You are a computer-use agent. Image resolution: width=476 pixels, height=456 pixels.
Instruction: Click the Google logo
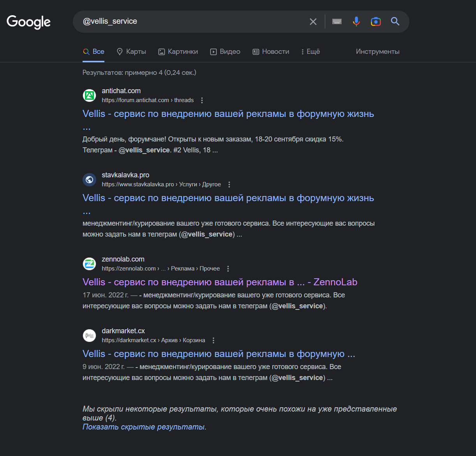tap(28, 22)
